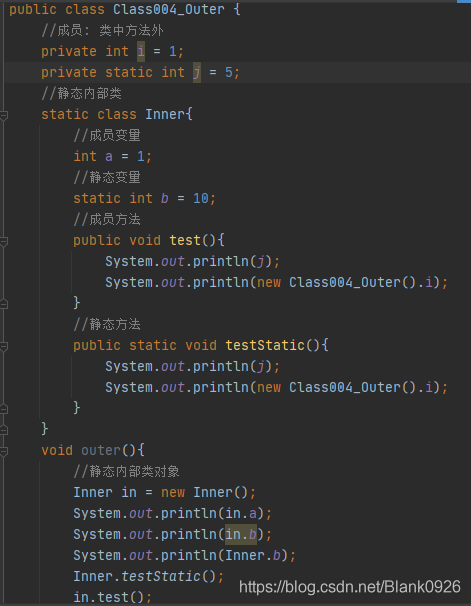The image size is (471, 606).
Task: Click testStatic method name in its declaration
Action: [265, 345]
